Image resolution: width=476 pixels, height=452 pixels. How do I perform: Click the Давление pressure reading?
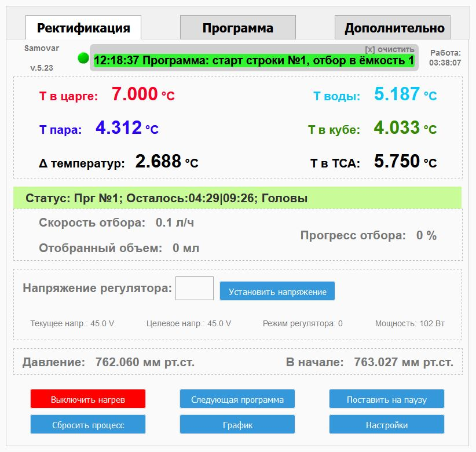click(x=145, y=362)
